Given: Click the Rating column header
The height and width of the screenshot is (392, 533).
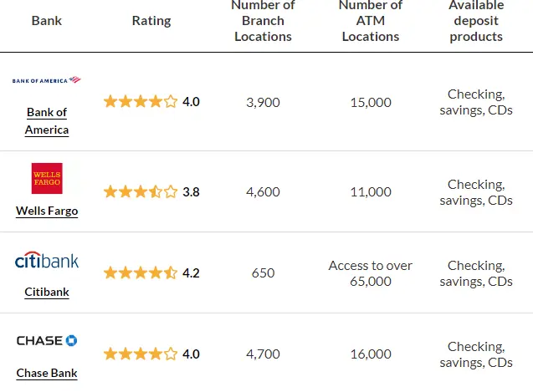Looking at the screenshot, I should [x=151, y=21].
